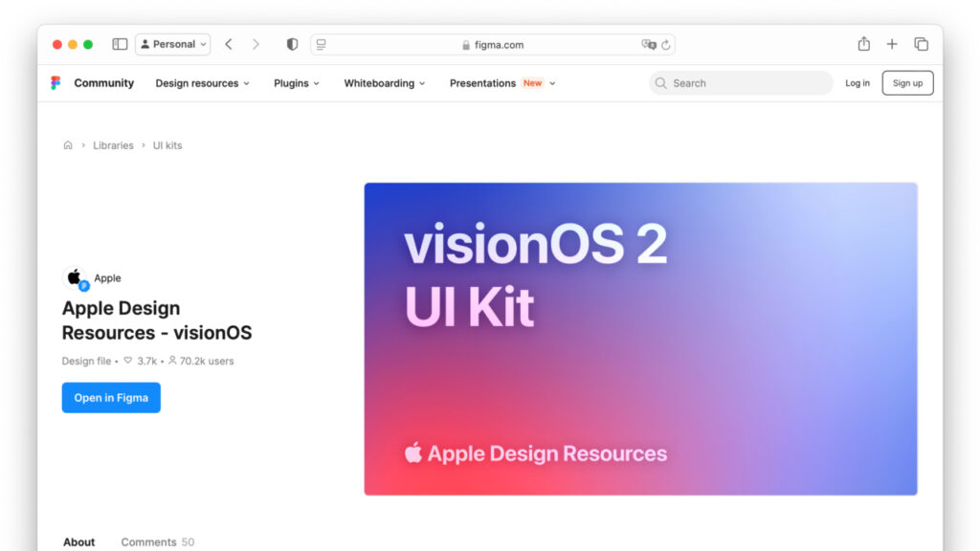Image resolution: width=980 pixels, height=551 pixels.
Task: Click the privacy shield icon in Safari's toolbar
Action: (x=292, y=44)
